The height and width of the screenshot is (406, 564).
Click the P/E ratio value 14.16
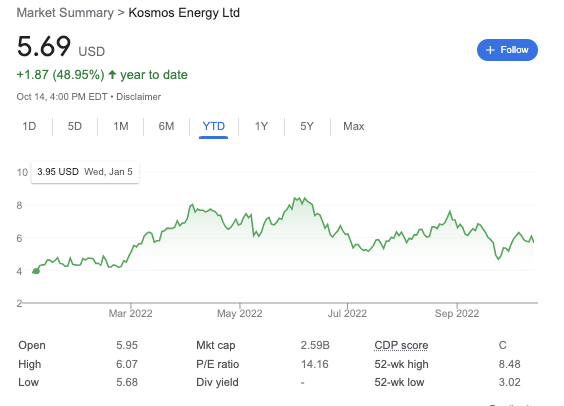(315, 364)
